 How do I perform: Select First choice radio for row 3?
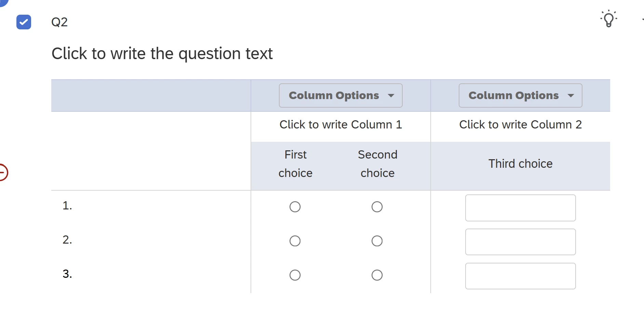pos(295,275)
